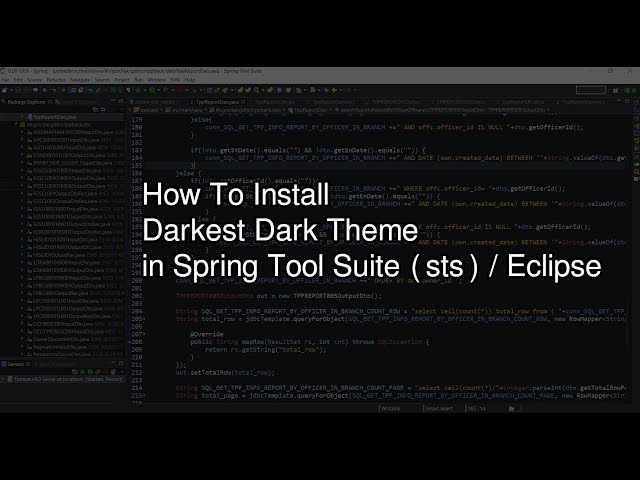Screen dimensions: 640x480
Task: Minimize the editor area
Action: 619,101
